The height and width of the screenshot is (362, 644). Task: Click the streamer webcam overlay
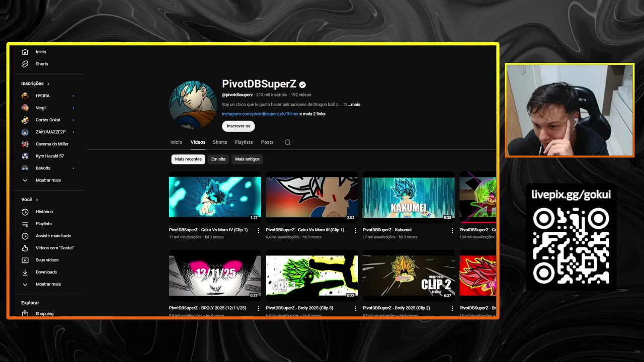[x=570, y=110]
